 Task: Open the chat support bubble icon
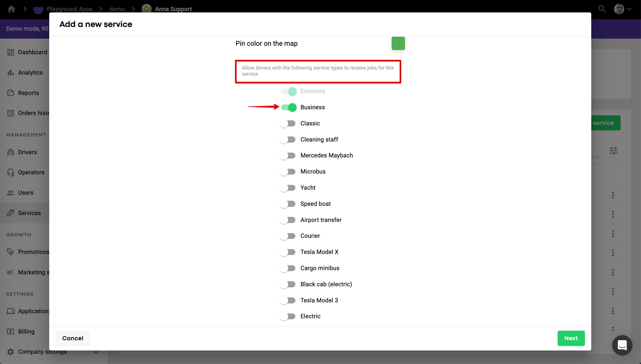(622, 345)
